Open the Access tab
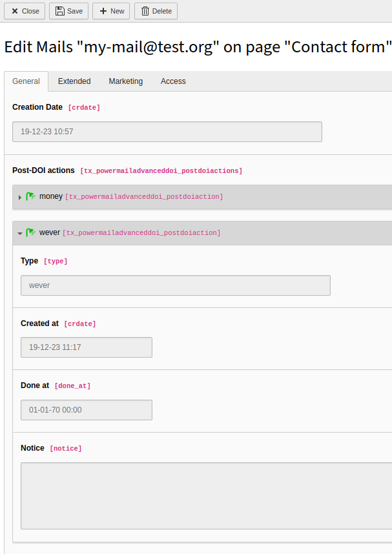392x554 pixels. pyautogui.click(x=173, y=81)
